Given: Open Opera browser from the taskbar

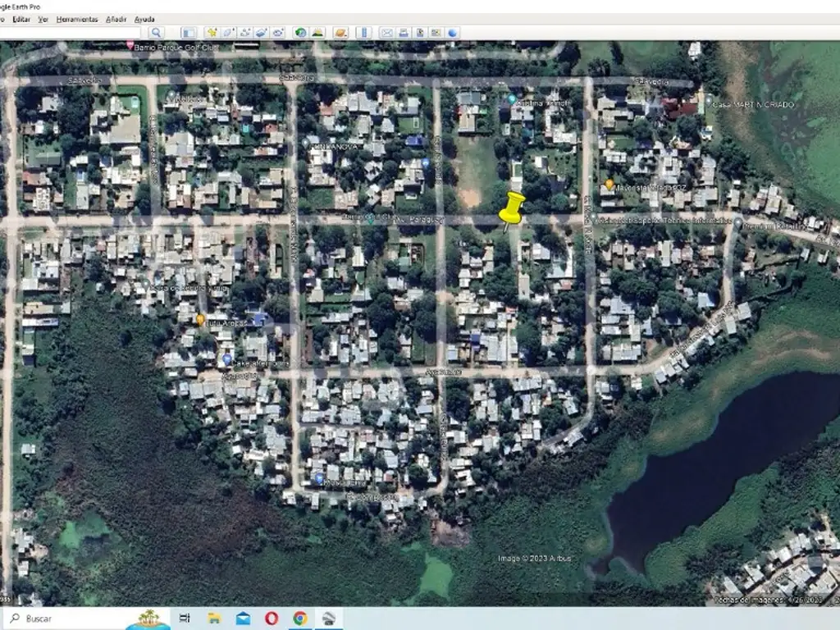Looking at the screenshot, I should tap(272, 619).
